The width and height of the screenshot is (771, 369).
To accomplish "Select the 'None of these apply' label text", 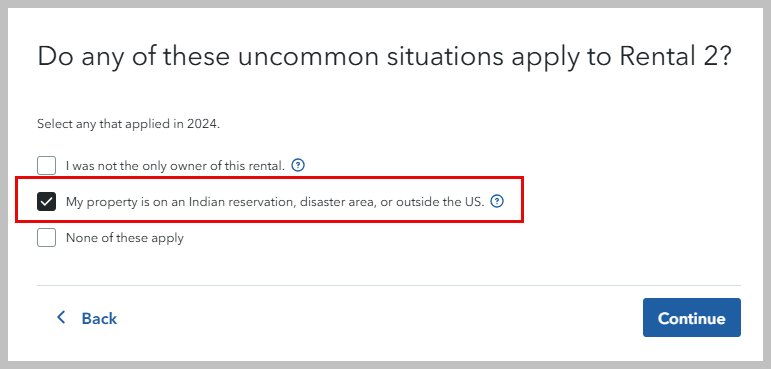I will pyautogui.click(x=125, y=238).
